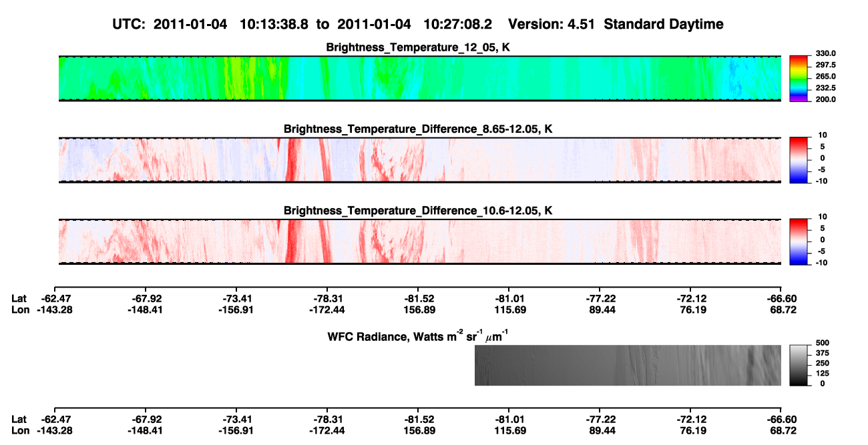Click the 'Lat' label on the axis below the WFC panel
This screenshot has height=445, width=868.
click(19, 419)
